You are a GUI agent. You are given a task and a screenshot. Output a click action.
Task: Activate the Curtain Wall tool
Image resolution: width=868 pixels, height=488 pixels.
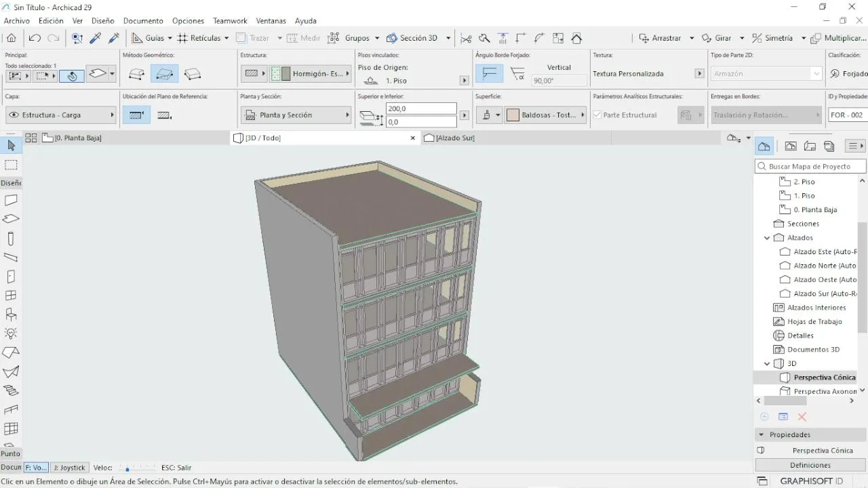(x=11, y=428)
